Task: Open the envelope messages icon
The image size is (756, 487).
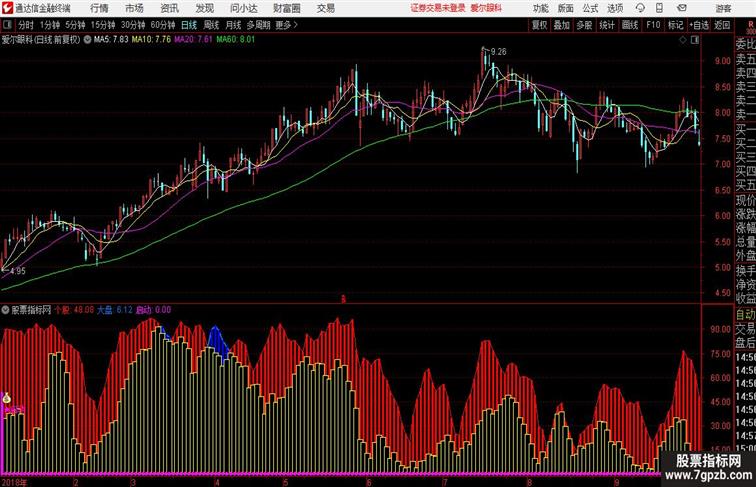Action: [682, 8]
